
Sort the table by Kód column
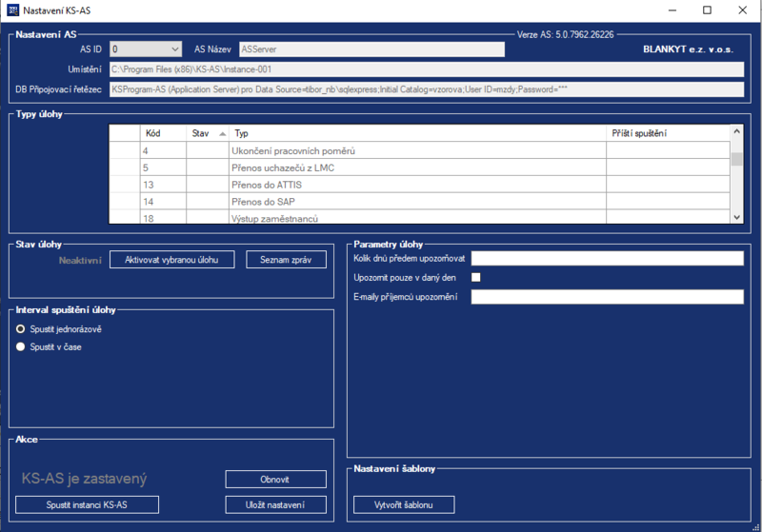click(x=163, y=133)
